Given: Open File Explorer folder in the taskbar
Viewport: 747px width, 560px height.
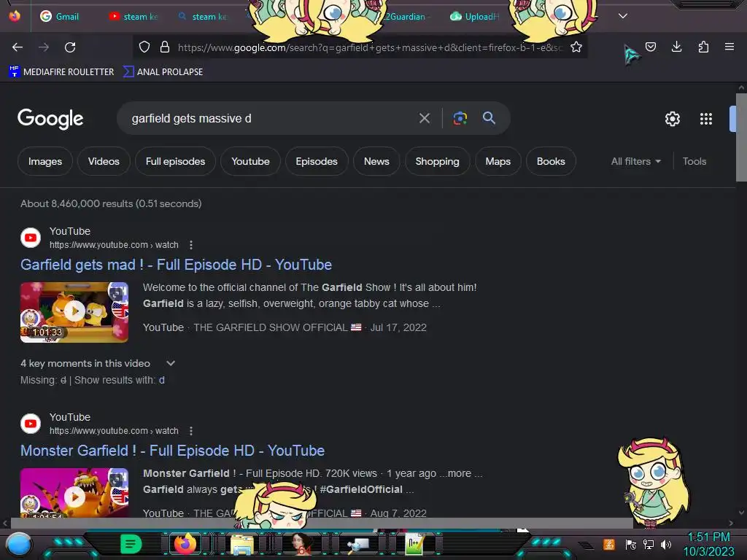Looking at the screenshot, I should coord(241,544).
